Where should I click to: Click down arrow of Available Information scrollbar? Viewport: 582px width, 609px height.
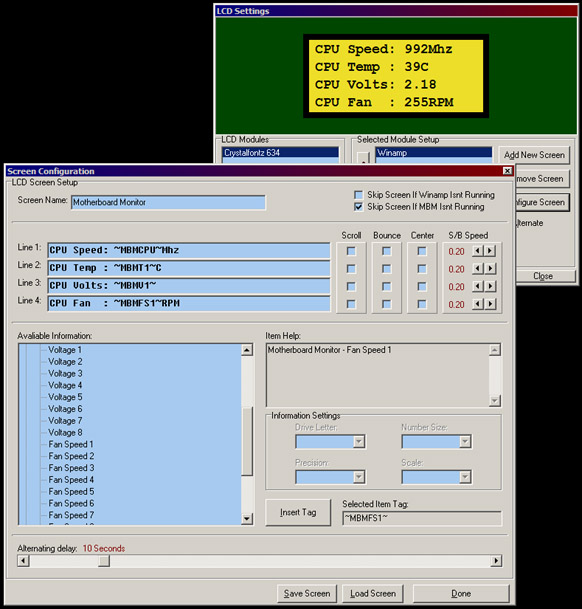pyautogui.click(x=247, y=519)
